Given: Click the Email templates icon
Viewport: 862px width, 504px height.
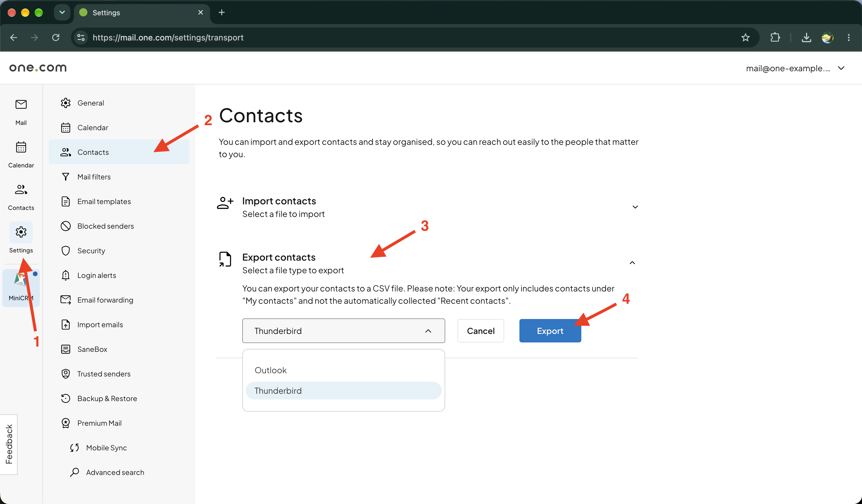Looking at the screenshot, I should [x=65, y=201].
